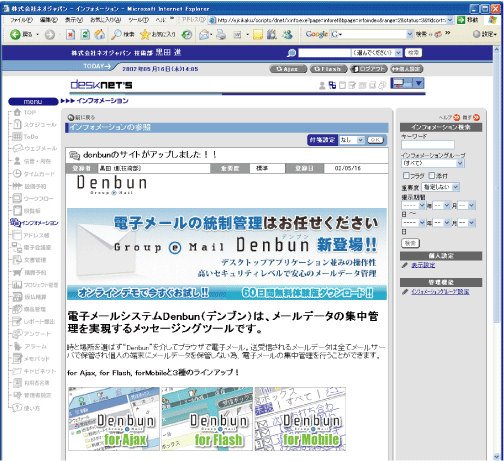This screenshot has height=461, width=504.
Task: Open メモパッド in the side menu
Action: click(x=31, y=359)
